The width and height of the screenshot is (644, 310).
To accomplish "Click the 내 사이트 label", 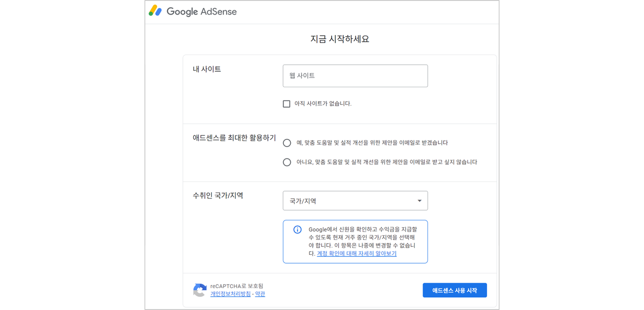I will tap(207, 69).
